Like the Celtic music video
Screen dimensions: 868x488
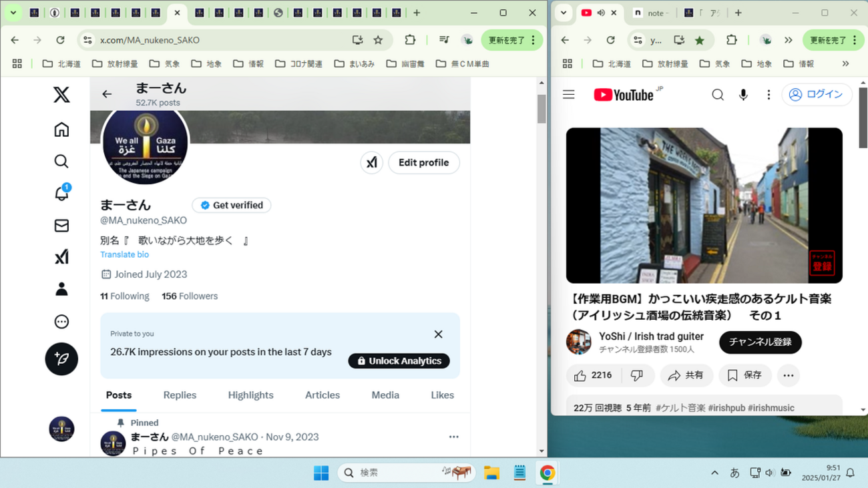[593, 376]
